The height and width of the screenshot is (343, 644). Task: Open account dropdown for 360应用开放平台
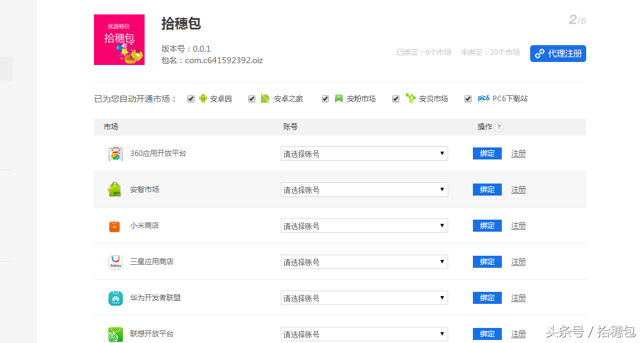tap(364, 153)
